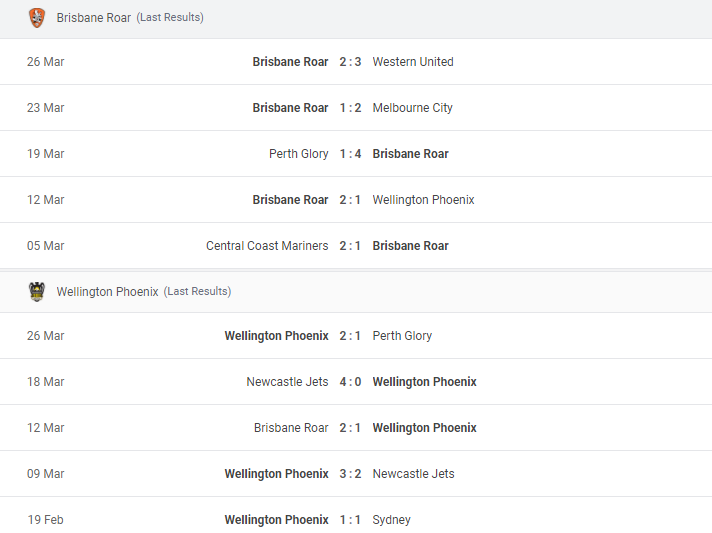
Task: Click Western United team name
Action: (413, 62)
